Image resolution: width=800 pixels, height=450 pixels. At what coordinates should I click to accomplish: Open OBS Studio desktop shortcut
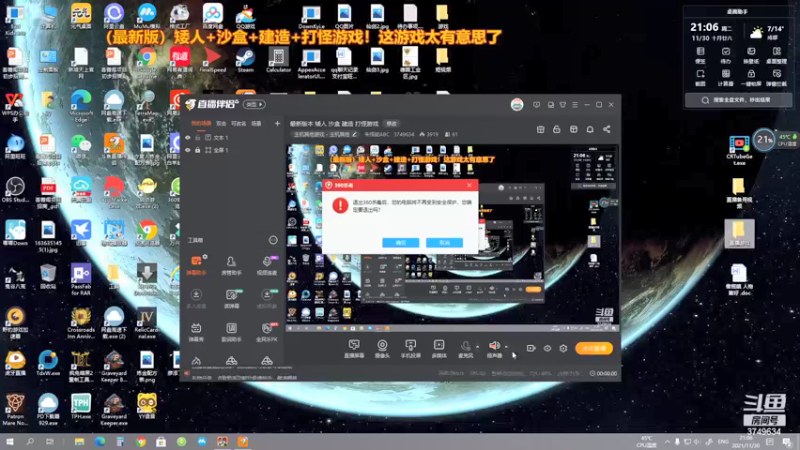tap(15, 190)
